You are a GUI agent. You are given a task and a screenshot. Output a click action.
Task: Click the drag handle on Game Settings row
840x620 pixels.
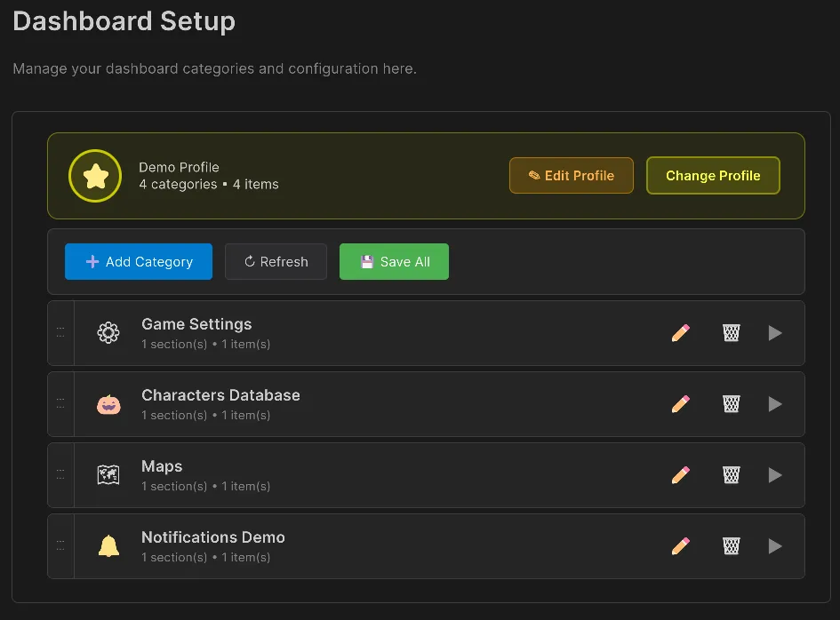point(60,332)
